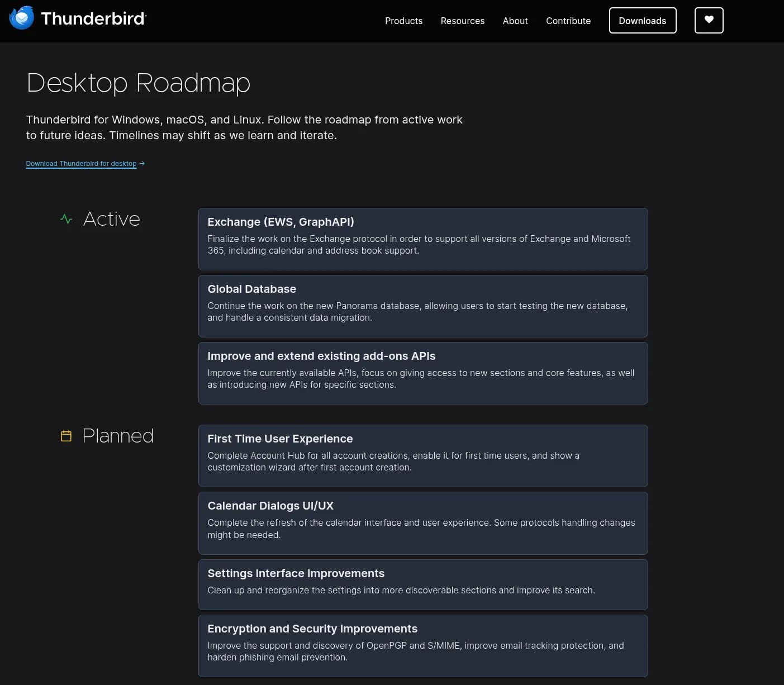The height and width of the screenshot is (685, 784).
Task: Open the Resources navigation dropdown
Action: click(462, 21)
